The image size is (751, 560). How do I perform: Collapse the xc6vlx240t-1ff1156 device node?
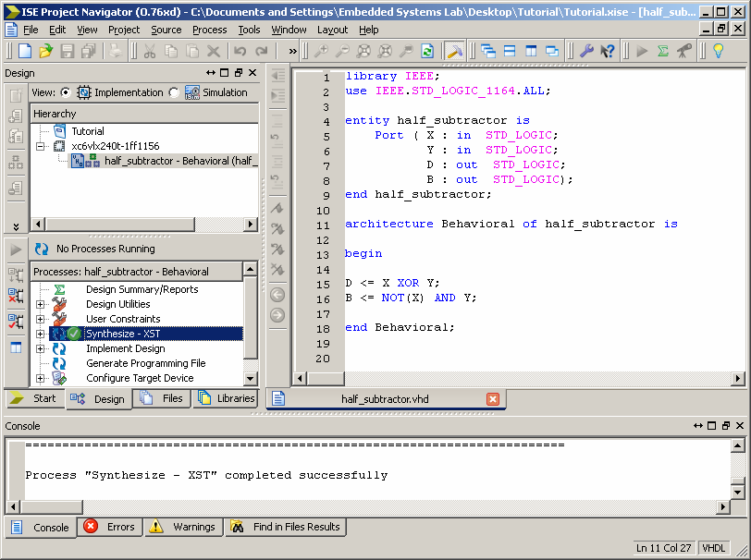pyautogui.click(x=40, y=146)
